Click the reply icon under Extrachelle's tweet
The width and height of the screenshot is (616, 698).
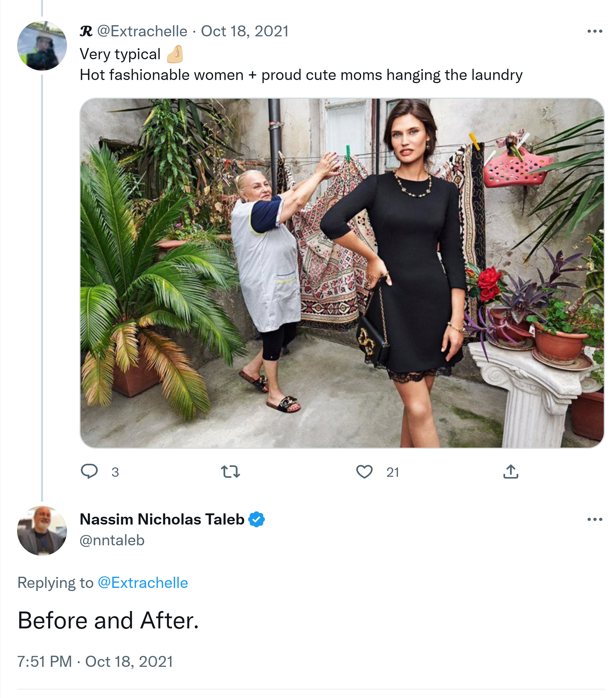coord(89,471)
